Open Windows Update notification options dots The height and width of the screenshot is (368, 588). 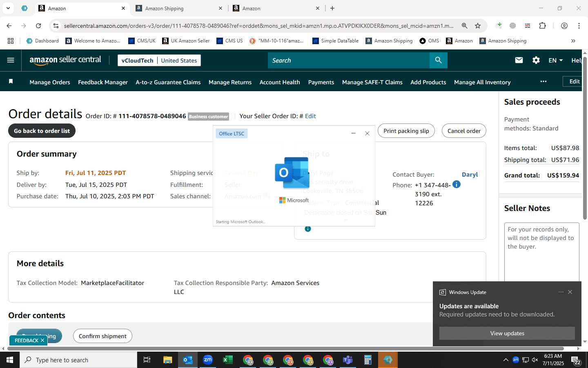(561, 292)
